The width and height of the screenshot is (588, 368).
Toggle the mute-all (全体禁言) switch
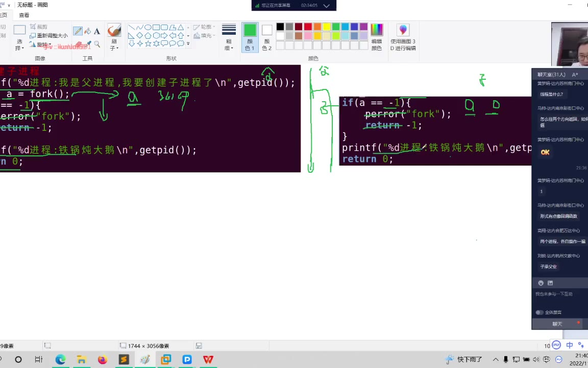point(539,312)
